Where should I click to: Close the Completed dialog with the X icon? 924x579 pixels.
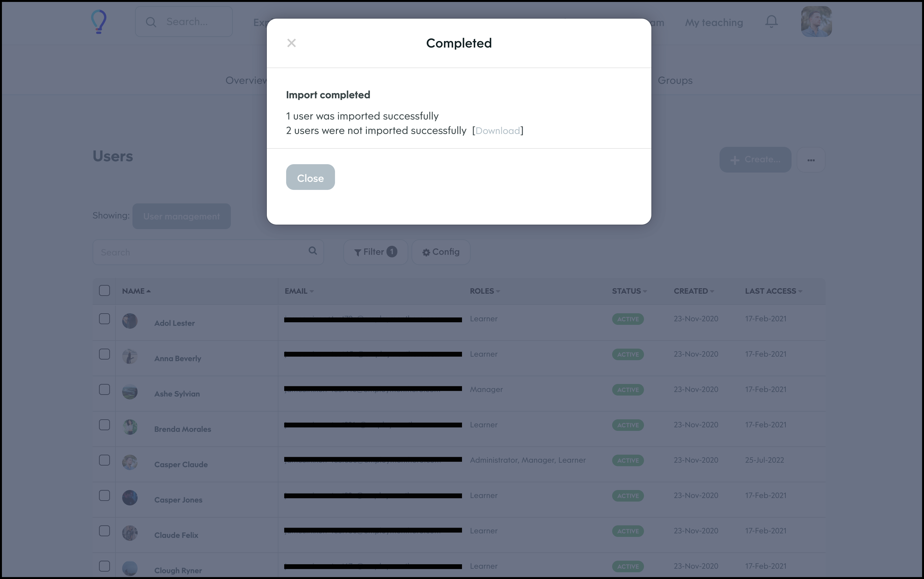tap(292, 43)
